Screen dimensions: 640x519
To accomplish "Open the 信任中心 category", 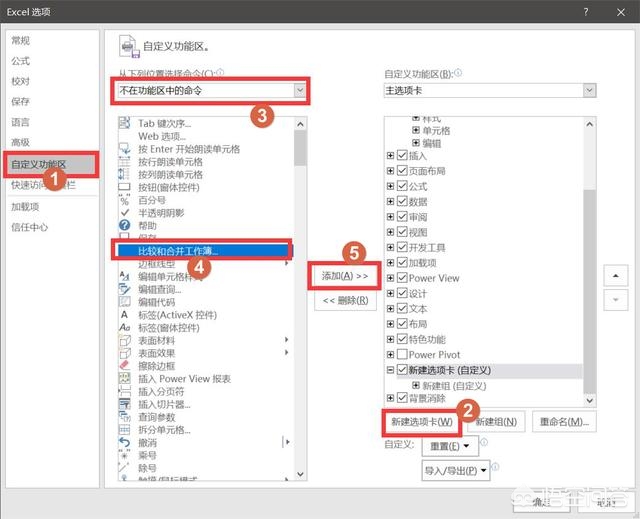I will click(29, 227).
